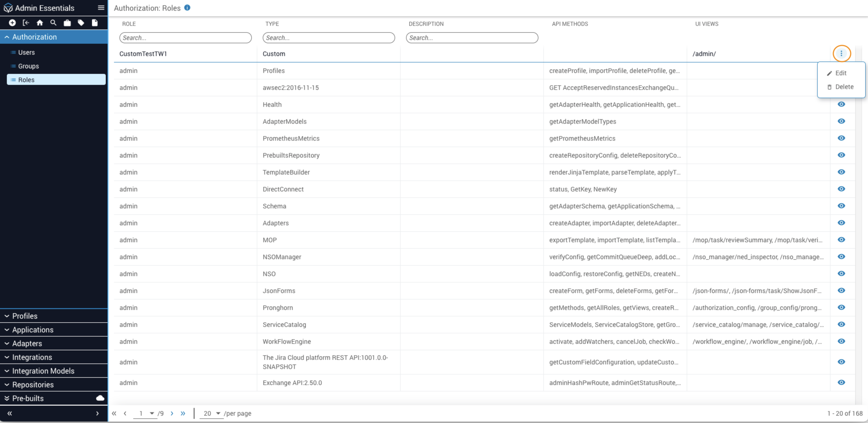Image resolution: width=868 pixels, height=423 pixels.
Task: Click the tag icon in sidebar toolbar
Action: pos(81,23)
